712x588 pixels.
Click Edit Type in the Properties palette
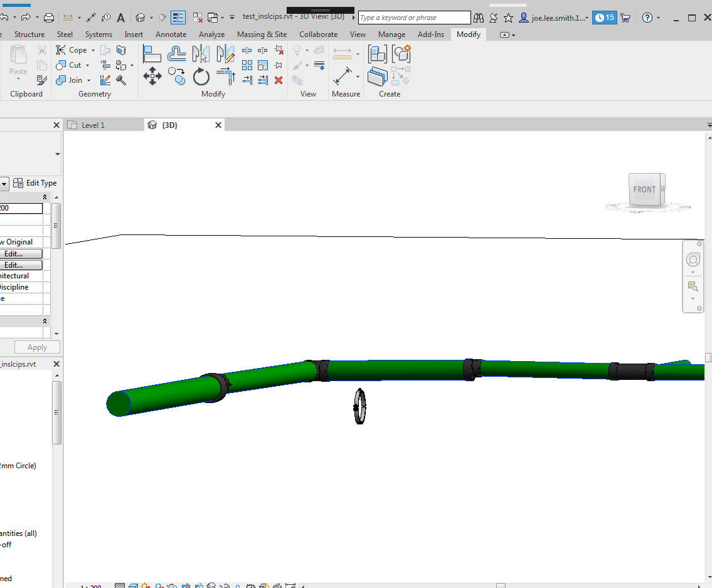coord(35,183)
